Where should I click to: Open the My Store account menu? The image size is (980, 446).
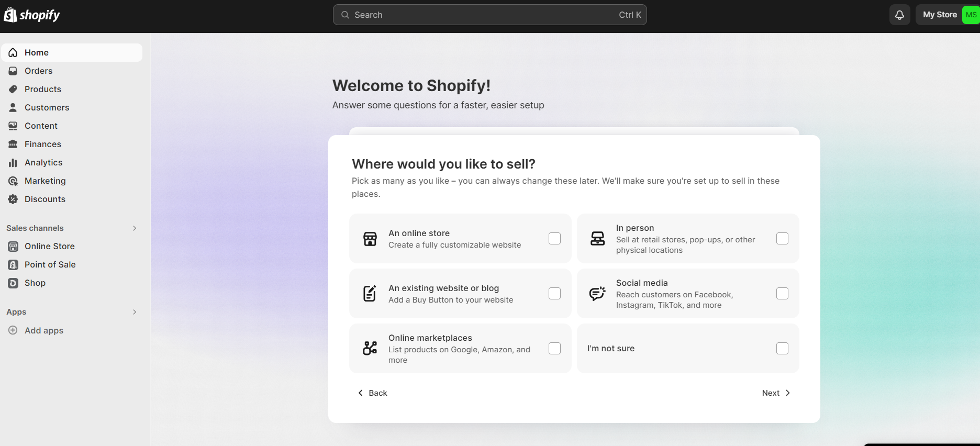click(948, 15)
